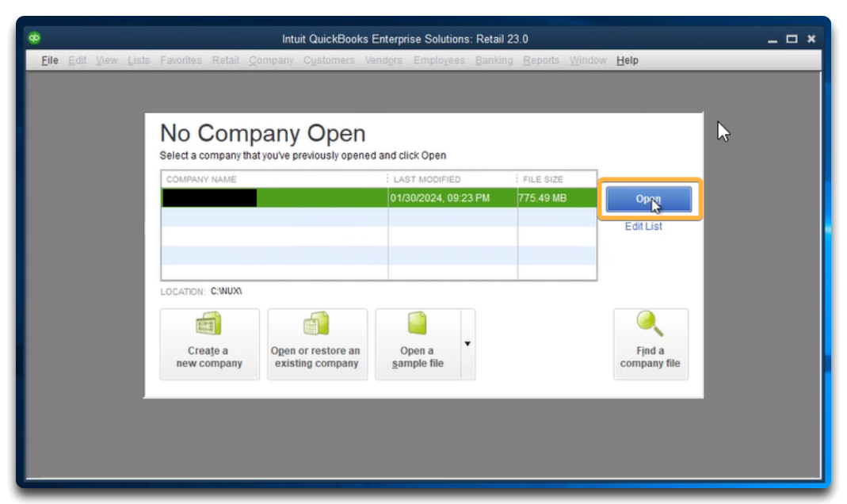Open the Company menu
Viewport: 847px width, 504px height.
(x=271, y=60)
